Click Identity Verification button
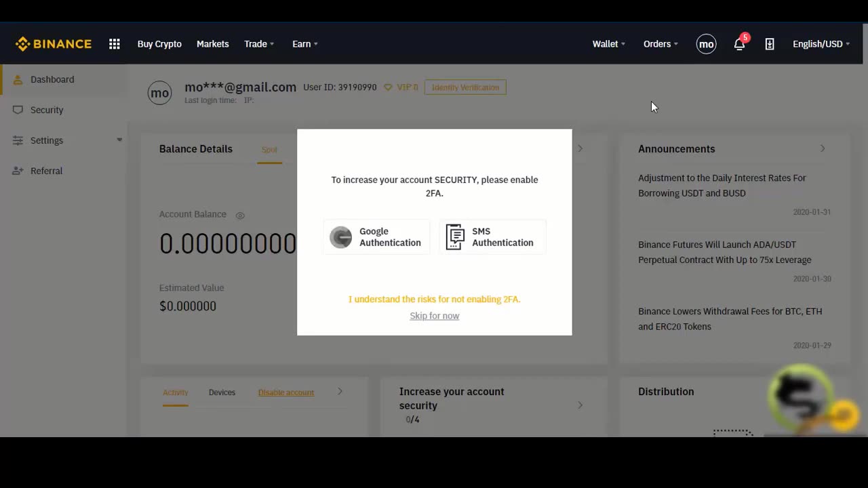Screen dimensions: 868x488 click(465, 87)
